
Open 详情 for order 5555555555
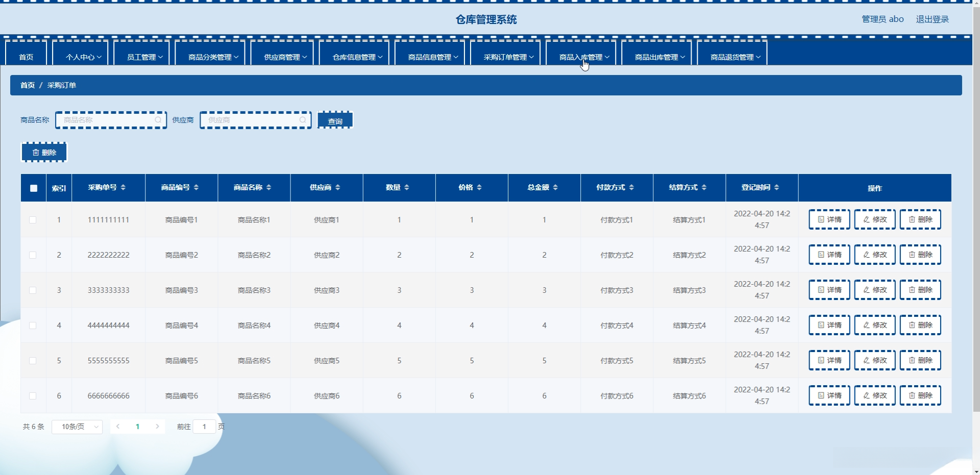[829, 360]
